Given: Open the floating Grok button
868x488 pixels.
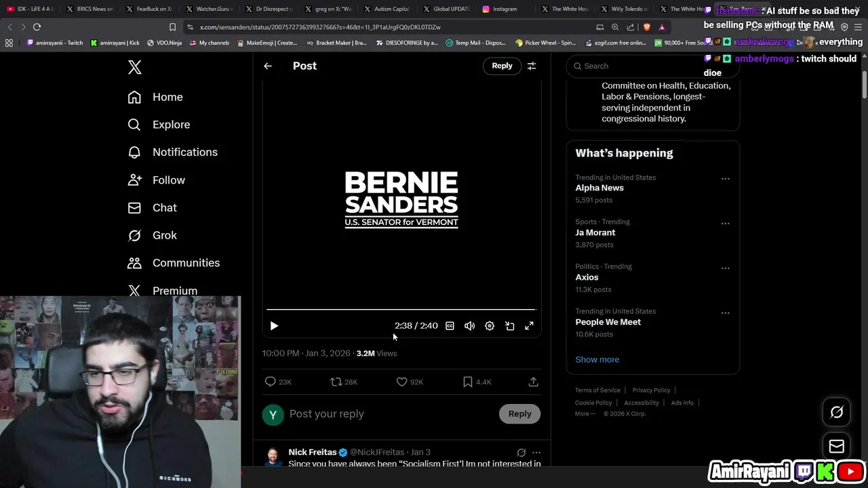Looking at the screenshot, I should (837, 412).
